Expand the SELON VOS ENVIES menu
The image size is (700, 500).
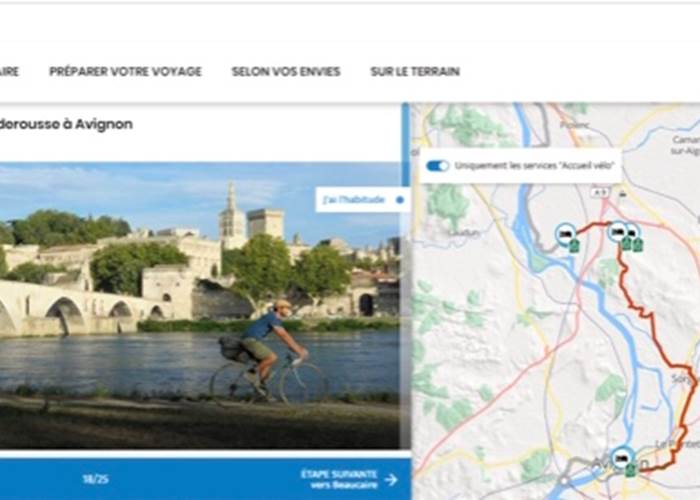click(x=285, y=72)
